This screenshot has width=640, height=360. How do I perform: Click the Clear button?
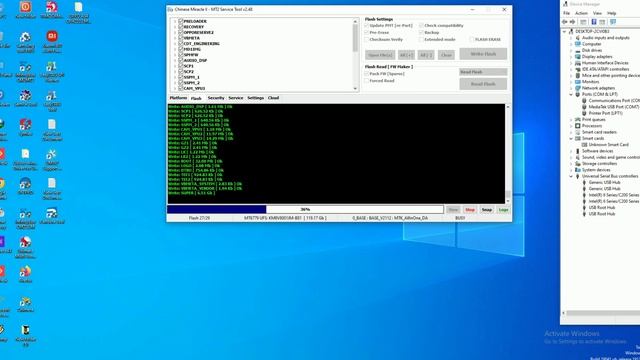[446, 55]
